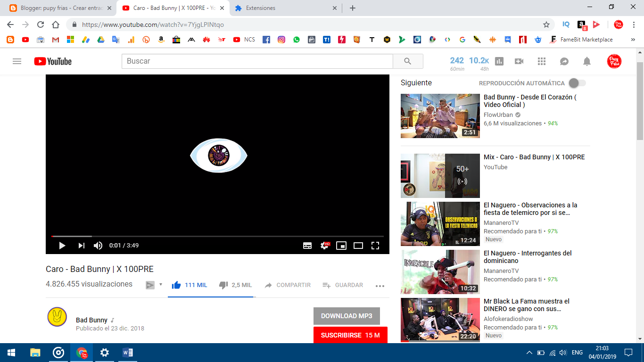The image size is (644, 362).
Task: Open the Chrome three-dot menu
Action: tap(634, 25)
